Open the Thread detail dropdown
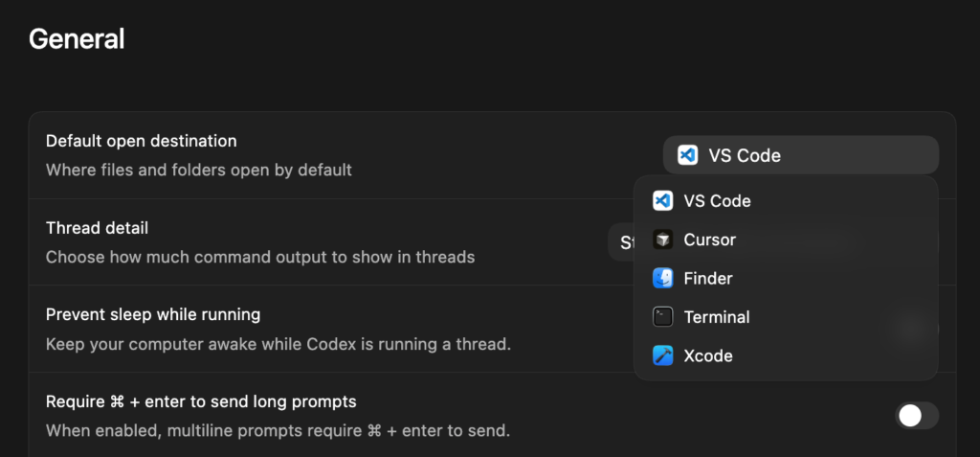This screenshot has width=980, height=457. coord(620,242)
